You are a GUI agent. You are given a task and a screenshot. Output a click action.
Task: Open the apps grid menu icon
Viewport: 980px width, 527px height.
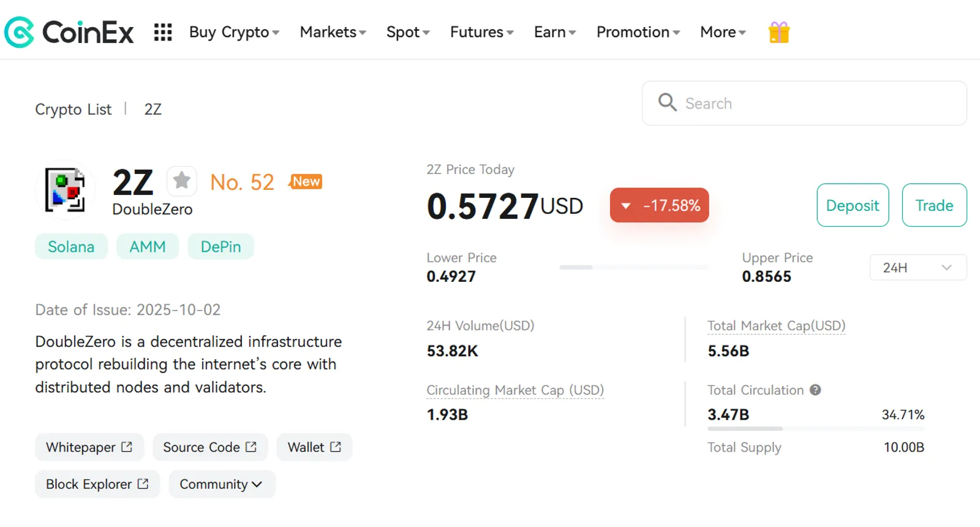(163, 32)
